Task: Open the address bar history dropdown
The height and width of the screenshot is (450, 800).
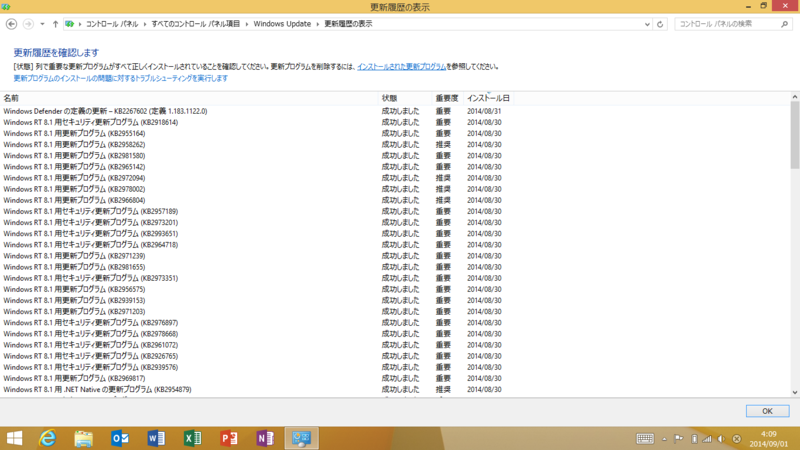Action: click(647, 24)
